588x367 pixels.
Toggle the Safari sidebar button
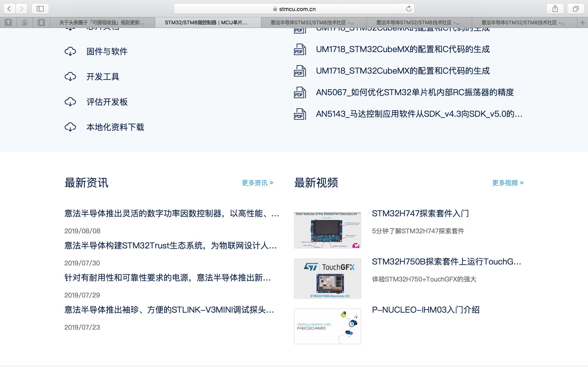(x=40, y=9)
